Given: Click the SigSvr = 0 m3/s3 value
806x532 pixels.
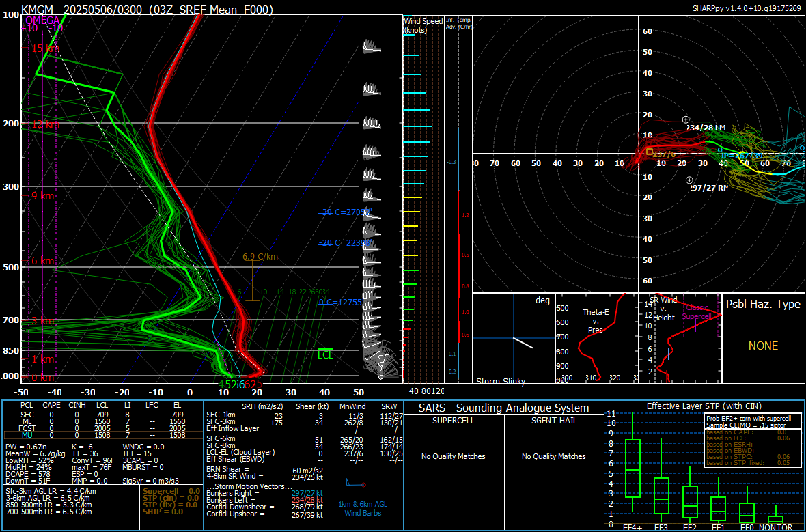Looking at the screenshot, I should (150, 481).
